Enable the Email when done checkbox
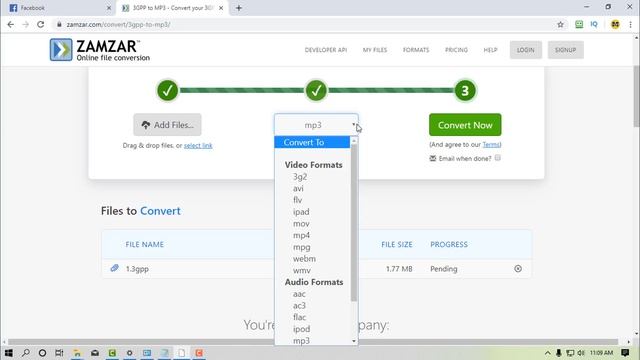Image resolution: width=640 pixels, height=360 pixels. pyautogui.click(x=498, y=158)
